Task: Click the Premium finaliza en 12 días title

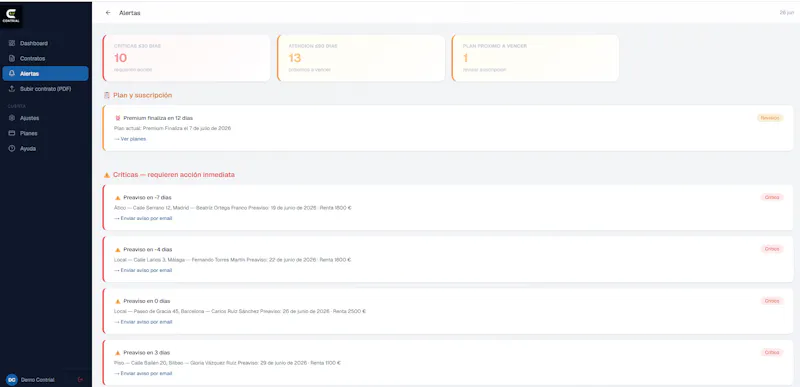Action: click(x=158, y=118)
